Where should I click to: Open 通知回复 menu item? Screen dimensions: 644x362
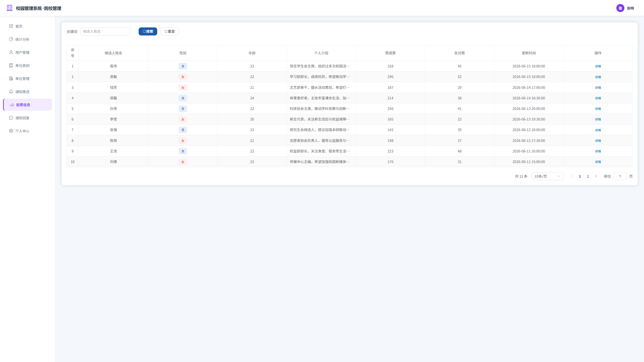(x=28, y=118)
